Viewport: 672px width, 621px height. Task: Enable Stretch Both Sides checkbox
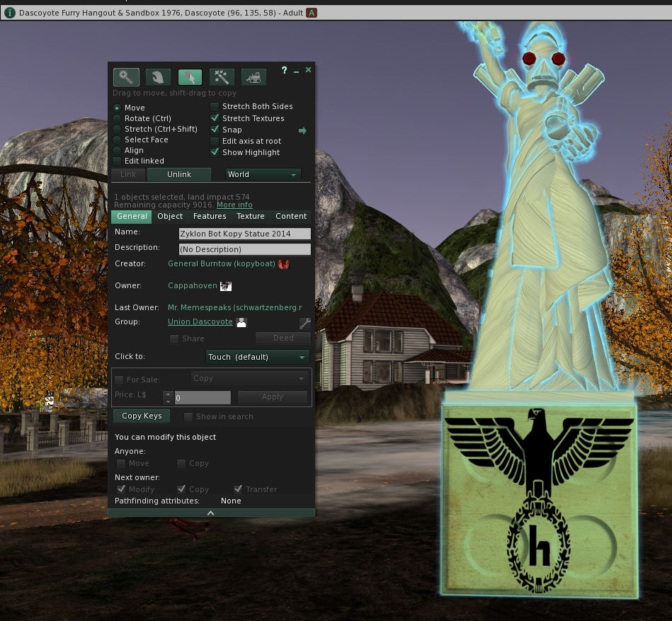[215, 106]
